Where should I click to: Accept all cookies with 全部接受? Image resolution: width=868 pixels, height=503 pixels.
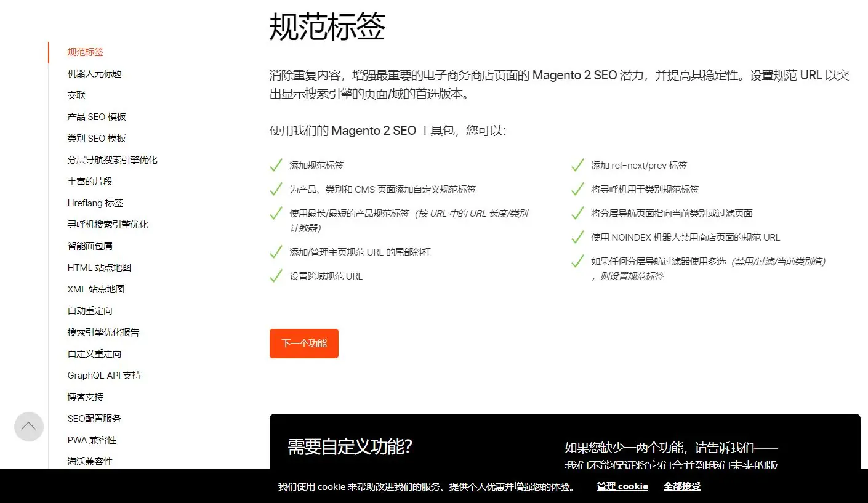[x=681, y=486]
